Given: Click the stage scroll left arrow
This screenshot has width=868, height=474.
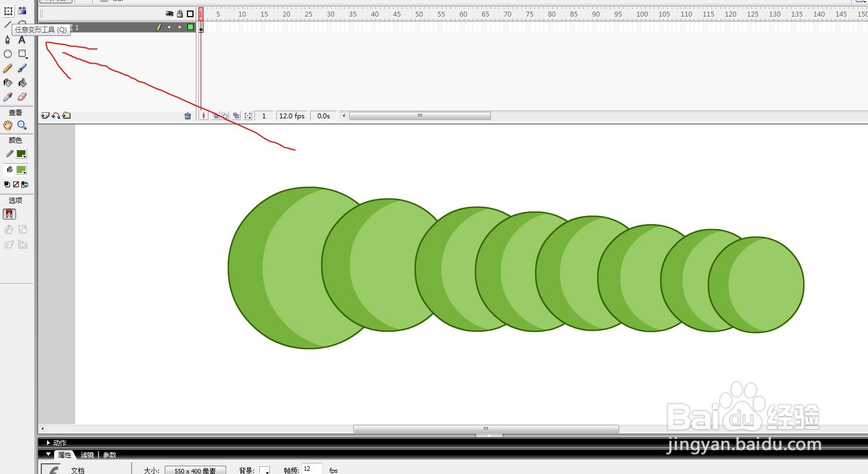Looking at the screenshot, I should point(43,429).
